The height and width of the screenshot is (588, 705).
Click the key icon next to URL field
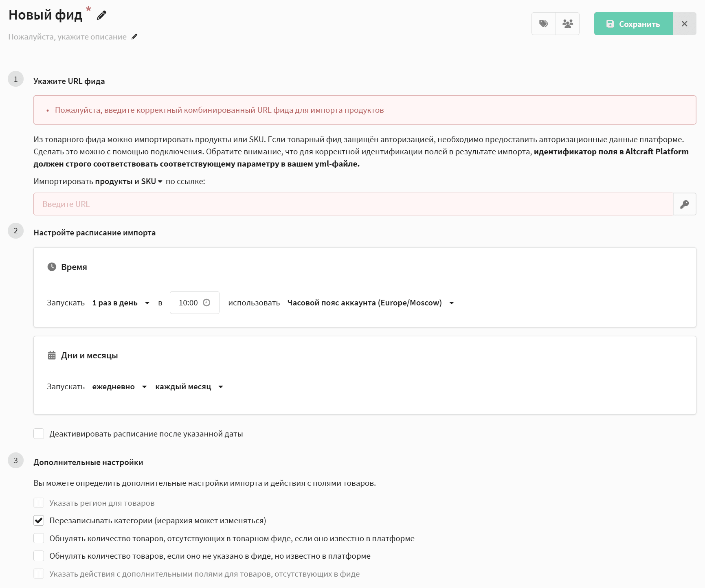(684, 204)
